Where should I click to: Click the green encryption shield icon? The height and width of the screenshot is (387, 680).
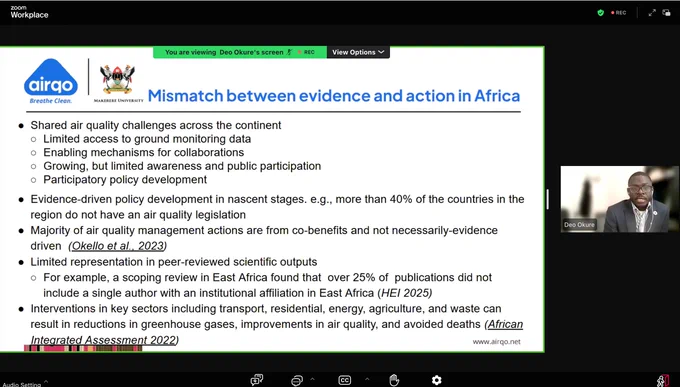(601, 13)
